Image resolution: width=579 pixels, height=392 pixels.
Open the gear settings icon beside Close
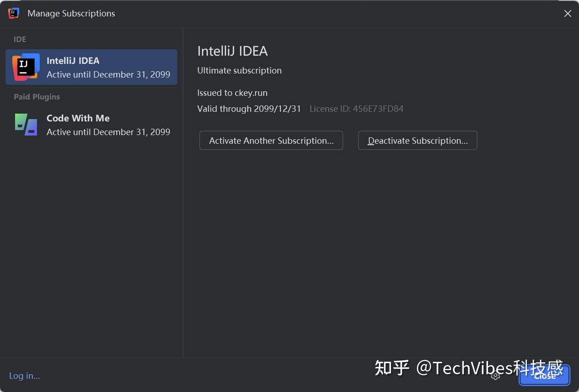point(495,376)
